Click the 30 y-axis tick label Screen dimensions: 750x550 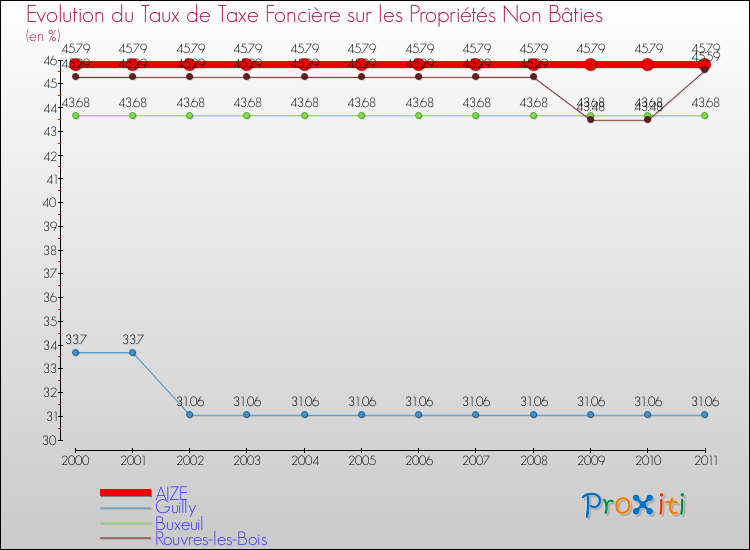pyautogui.click(x=49, y=440)
